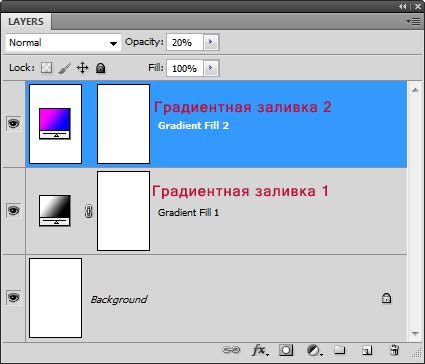Click the Background layer thumbnail
The image size is (425, 364).
tap(56, 298)
